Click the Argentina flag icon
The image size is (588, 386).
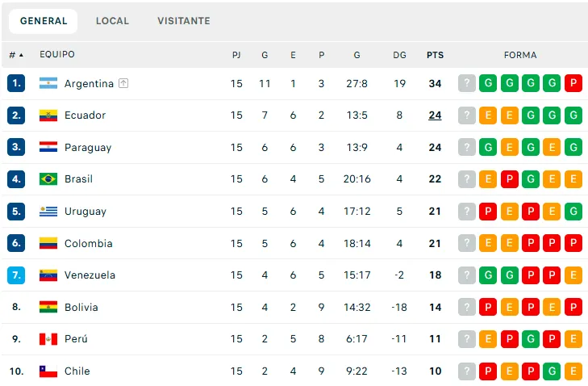pyautogui.click(x=48, y=83)
